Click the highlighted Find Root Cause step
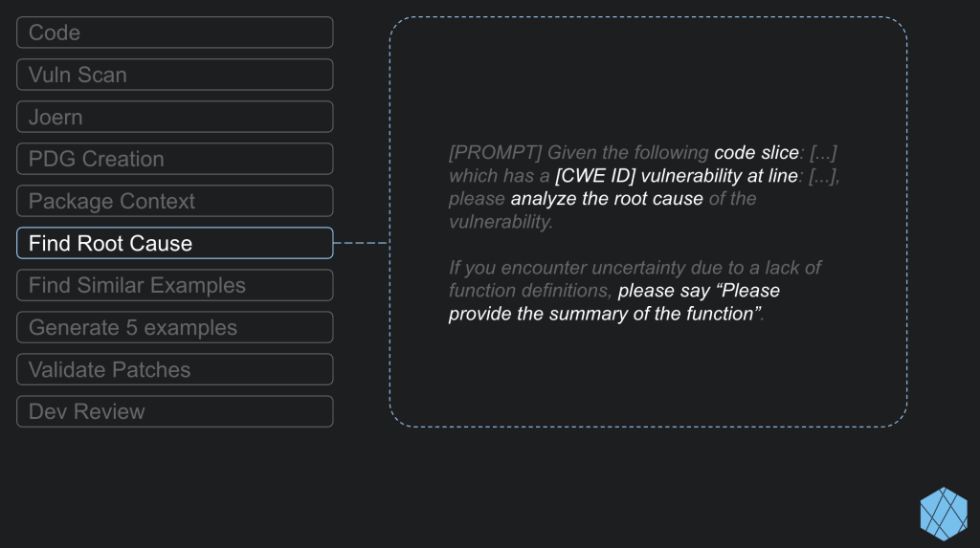 tap(175, 243)
